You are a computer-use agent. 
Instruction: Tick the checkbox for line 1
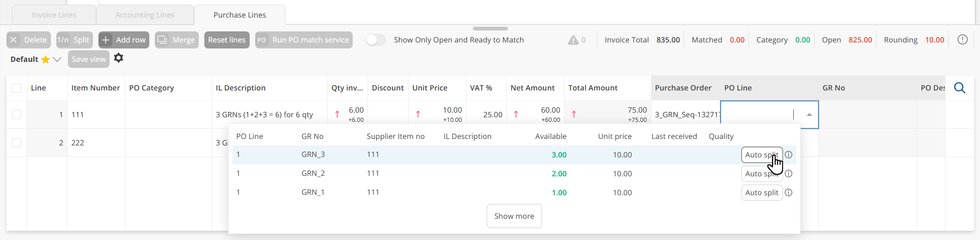[17, 114]
